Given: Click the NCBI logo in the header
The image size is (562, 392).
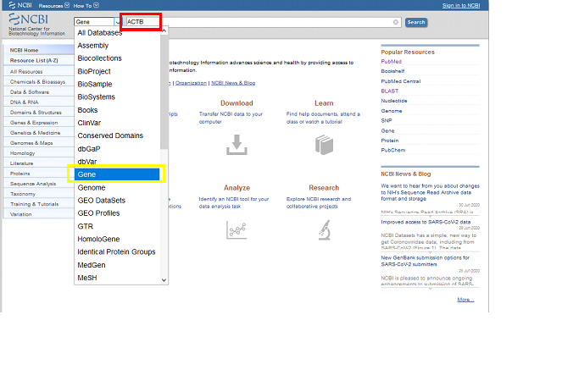Looking at the screenshot, I should 36,24.
